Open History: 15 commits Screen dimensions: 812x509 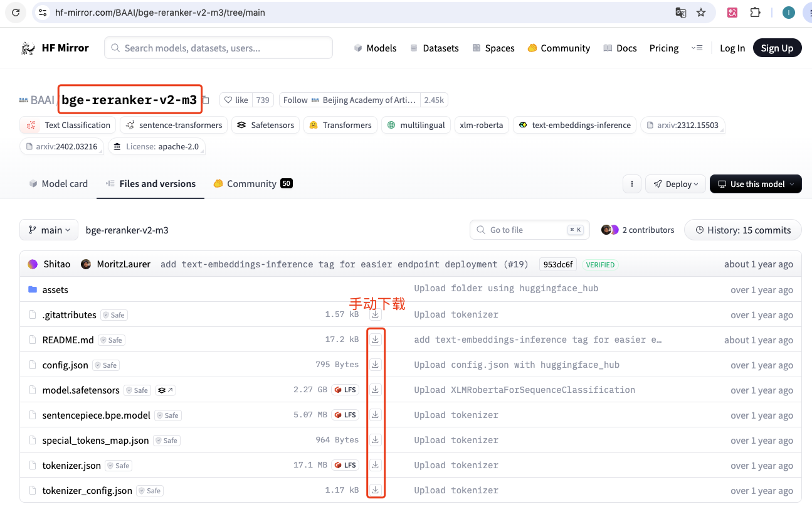[x=743, y=230]
